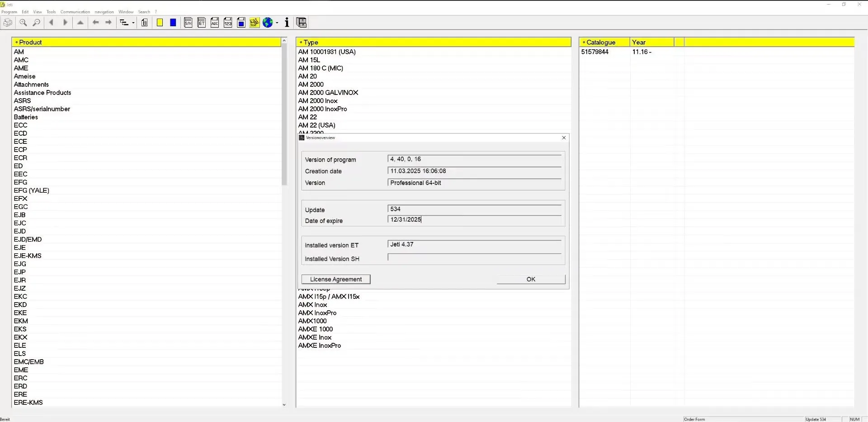This screenshot has height=422, width=868.
Task: Open the info "i" toolbar icon
Action: (286, 22)
